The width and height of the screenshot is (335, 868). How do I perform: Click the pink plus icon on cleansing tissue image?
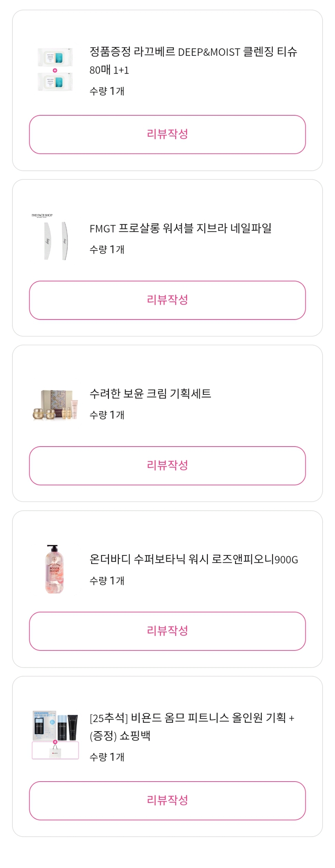click(55, 70)
